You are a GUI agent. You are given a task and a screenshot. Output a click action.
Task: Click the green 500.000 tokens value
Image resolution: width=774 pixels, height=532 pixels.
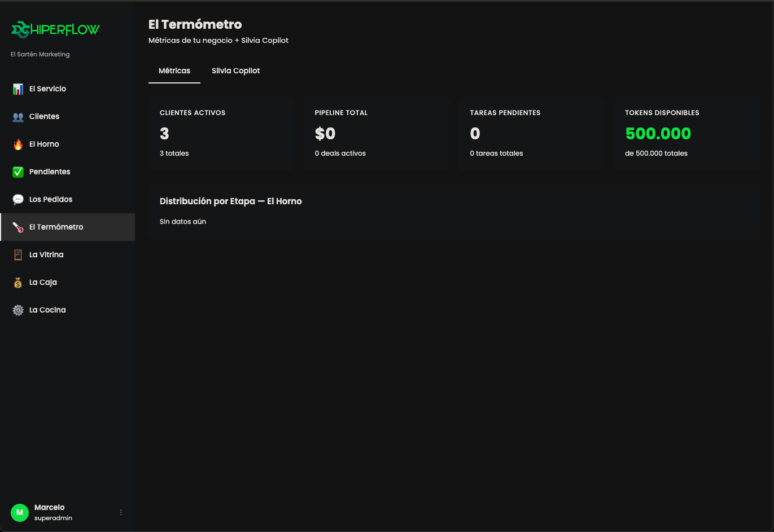(658, 134)
